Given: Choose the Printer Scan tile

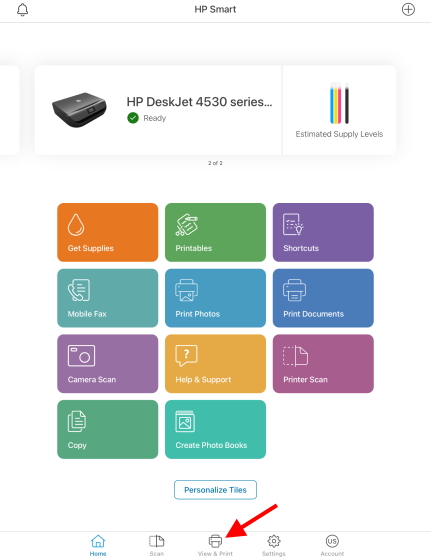Looking at the screenshot, I should (x=323, y=364).
